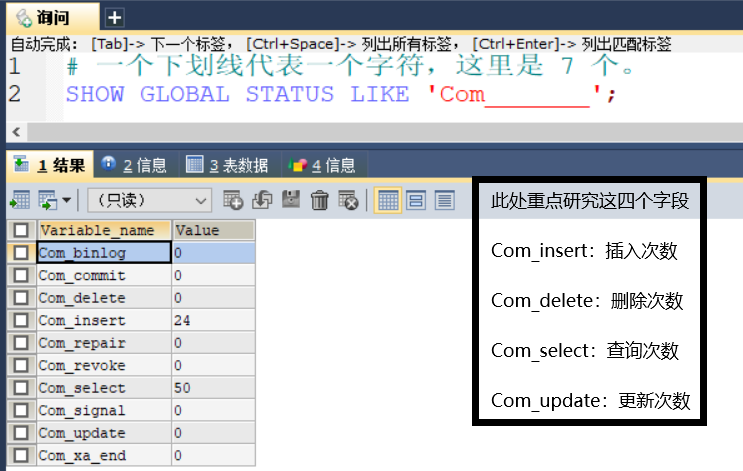Select the Com_revoke cell

click(104, 365)
